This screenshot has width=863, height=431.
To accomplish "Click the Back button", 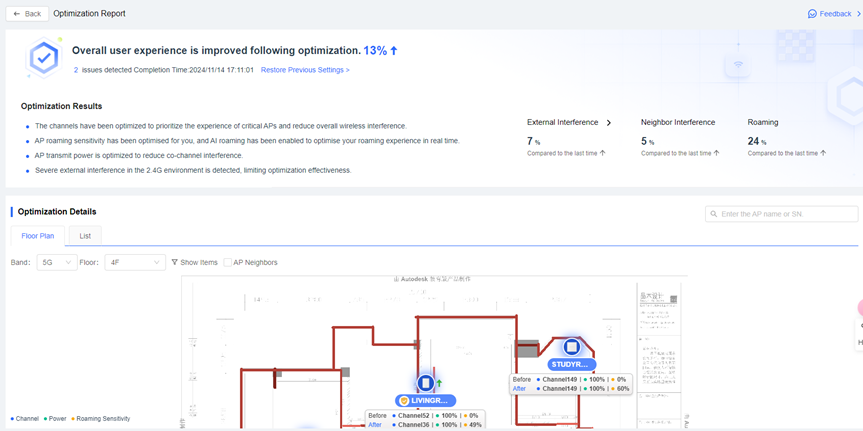I will 27,14.
